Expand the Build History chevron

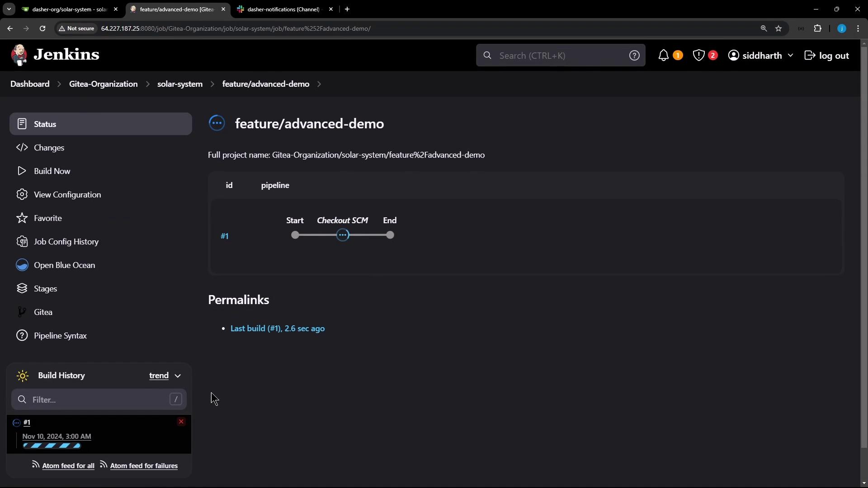[x=178, y=376]
